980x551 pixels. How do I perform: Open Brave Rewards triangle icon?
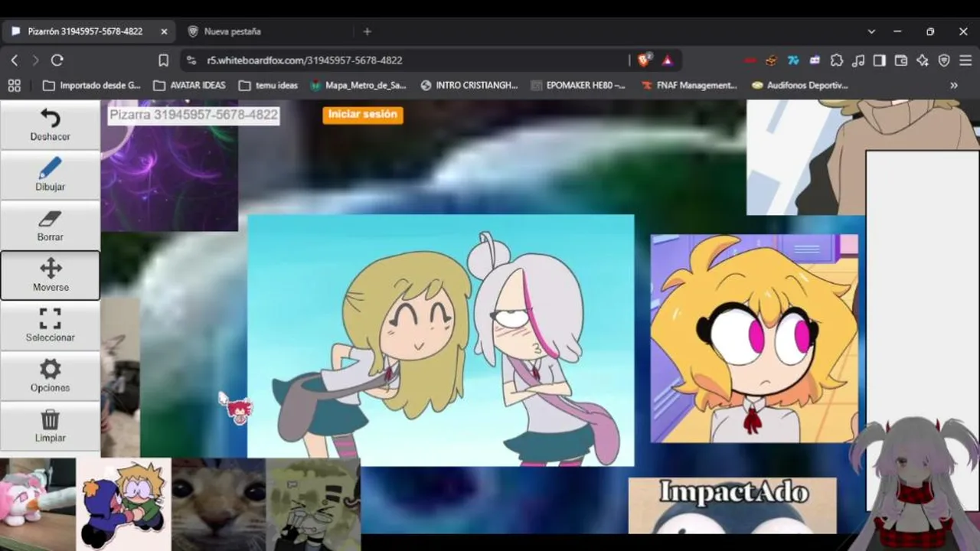[x=668, y=60]
